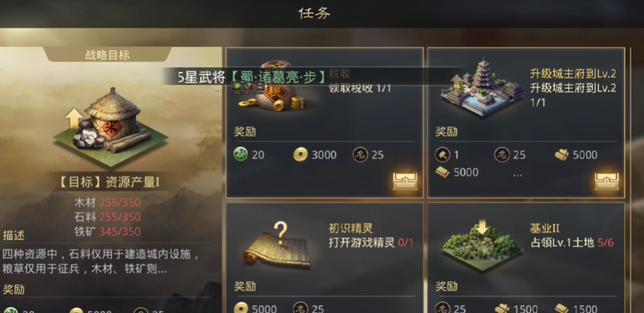Viewport: 644px width, 313px height.
Task: Tap the gold coin 3000 reward icon
Action: pos(301,155)
